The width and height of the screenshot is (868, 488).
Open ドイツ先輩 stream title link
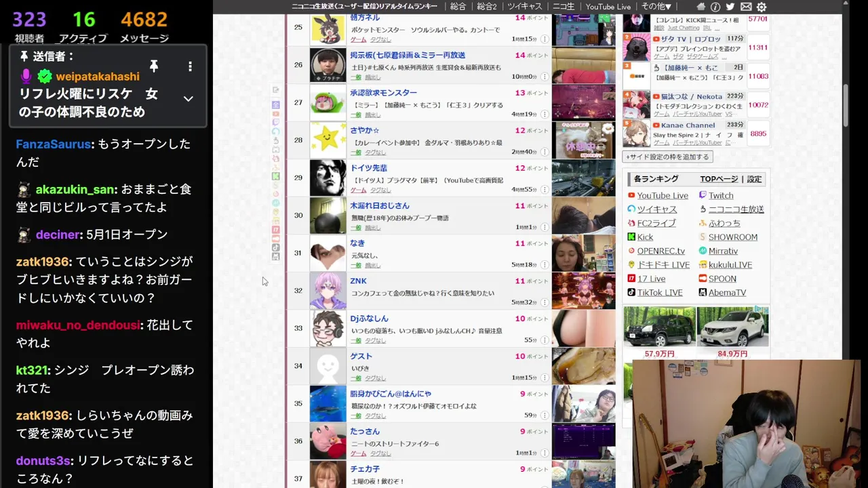click(368, 167)
